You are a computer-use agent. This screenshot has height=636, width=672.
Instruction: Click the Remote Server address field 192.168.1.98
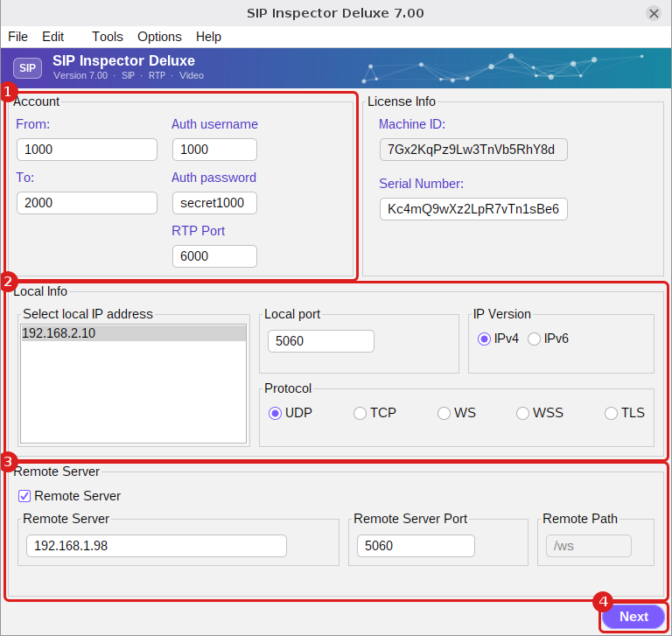tap(157, 546)
